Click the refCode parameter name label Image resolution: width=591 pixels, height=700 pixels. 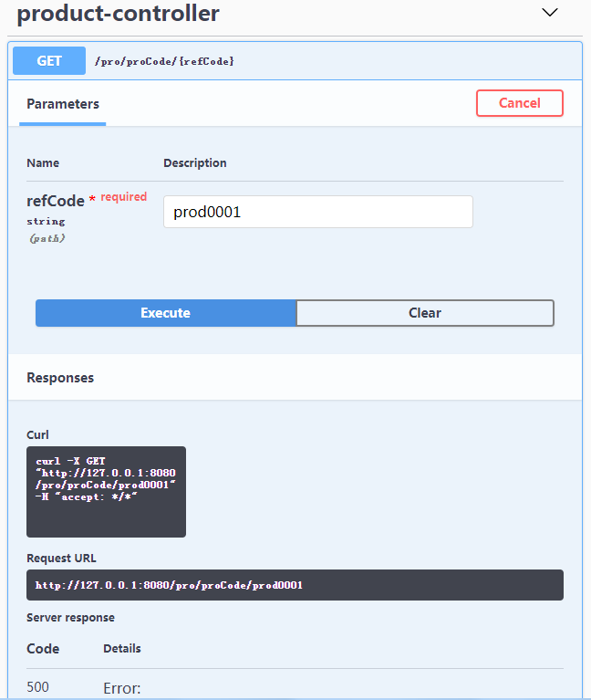click(55, 201)
